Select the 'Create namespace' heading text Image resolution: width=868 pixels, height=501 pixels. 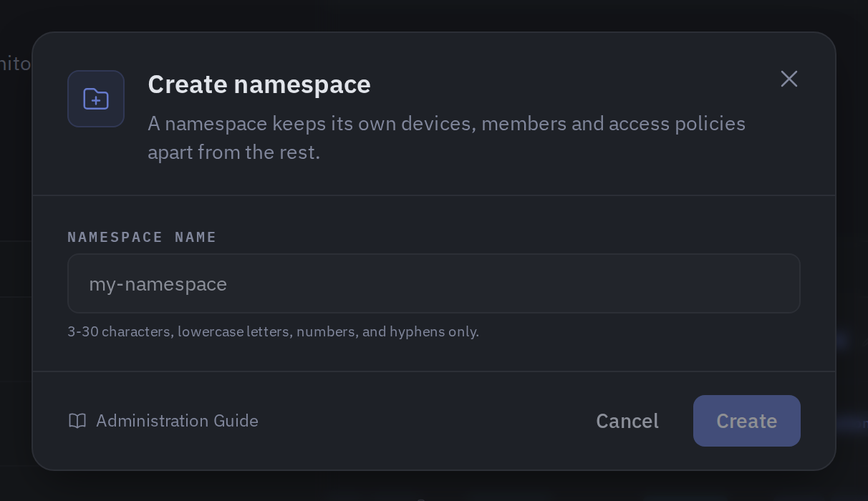pos(259,84)
